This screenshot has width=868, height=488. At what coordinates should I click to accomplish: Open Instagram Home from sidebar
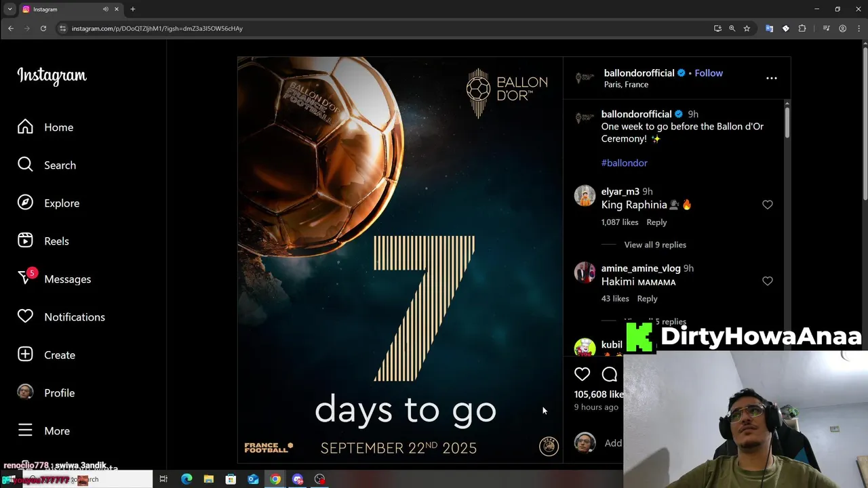tap(45, 127)
